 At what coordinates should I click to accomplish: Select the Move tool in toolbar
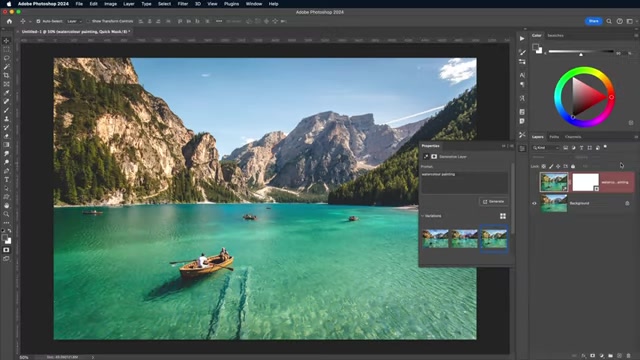click(x=6, y=41)
